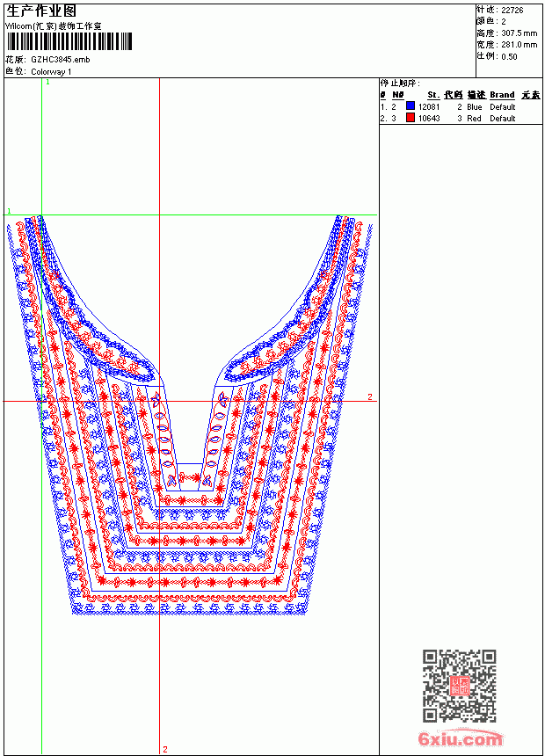Select the red color swatch in stop sequence
Viewport: 545px width, 756px height.
[x=411, y=118]
